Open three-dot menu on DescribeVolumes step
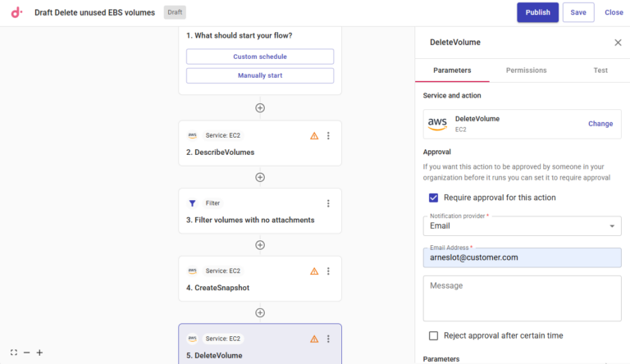 pyautogui.click(x=328, y=136)
